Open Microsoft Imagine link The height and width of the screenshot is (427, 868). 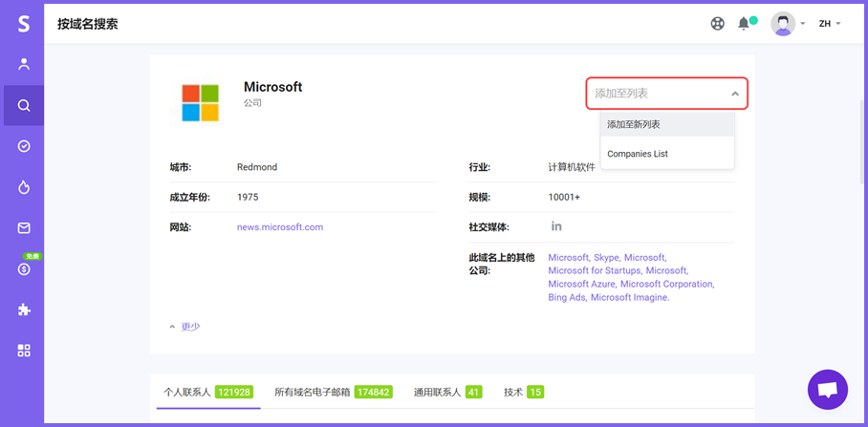coord(629,297)
